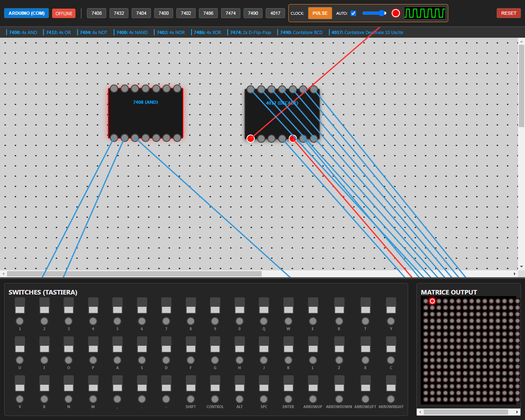Toggle the switch for key 1
Viewport: 525px width, 420px height.
(20, 306)
